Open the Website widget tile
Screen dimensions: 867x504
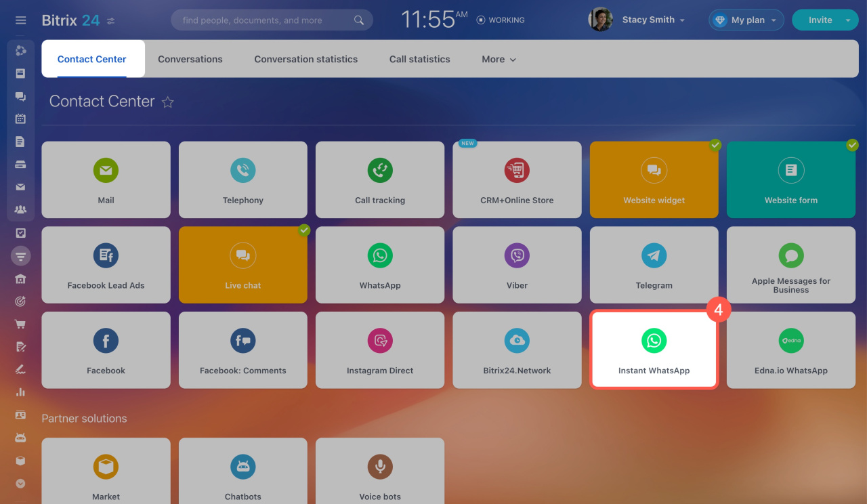tap(654, 180)
